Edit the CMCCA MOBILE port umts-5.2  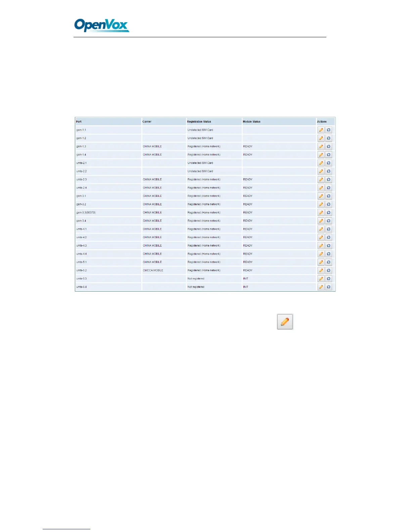tap(321, 270)
